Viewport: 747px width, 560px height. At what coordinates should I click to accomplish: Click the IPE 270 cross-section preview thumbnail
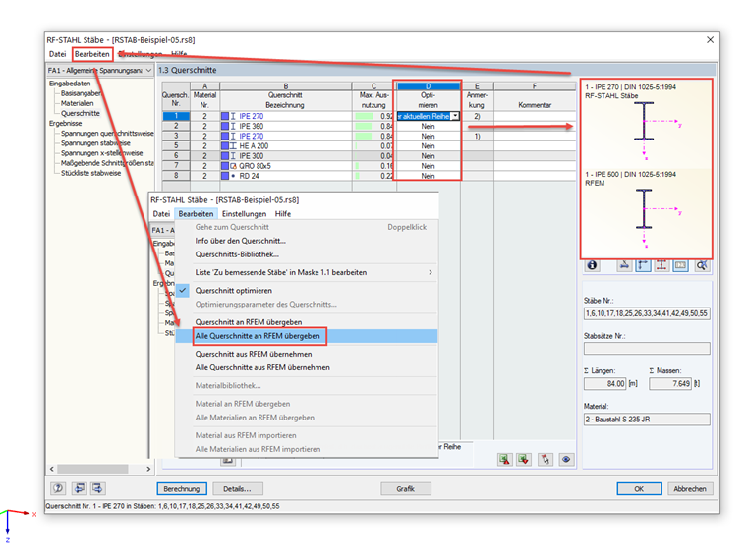[646, 125]
